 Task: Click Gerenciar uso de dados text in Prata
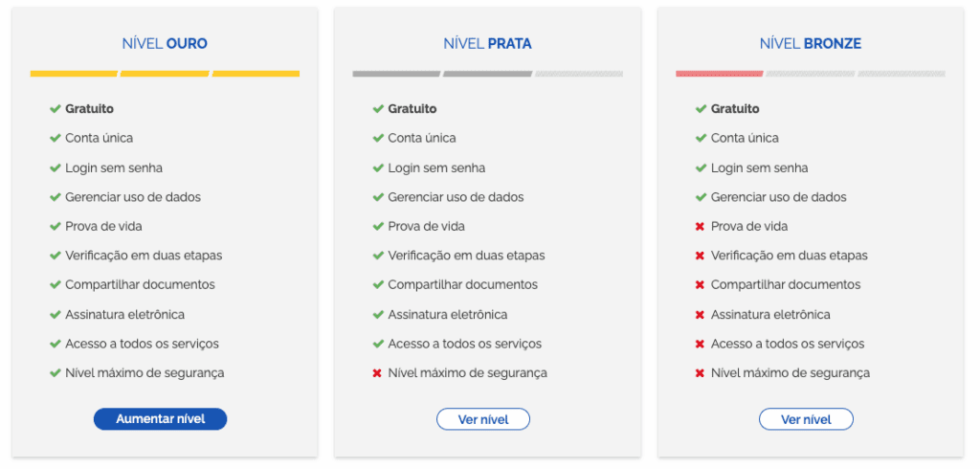(x=456, y=197)
